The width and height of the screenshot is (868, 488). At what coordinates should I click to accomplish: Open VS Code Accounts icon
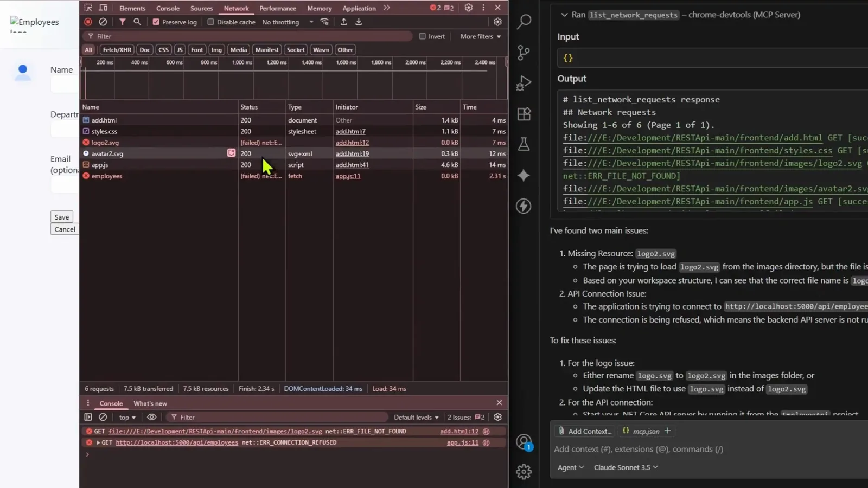pos(524,442)
